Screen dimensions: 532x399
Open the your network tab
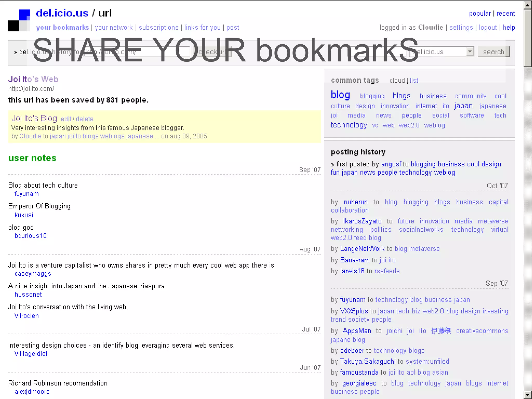[114, 28]
